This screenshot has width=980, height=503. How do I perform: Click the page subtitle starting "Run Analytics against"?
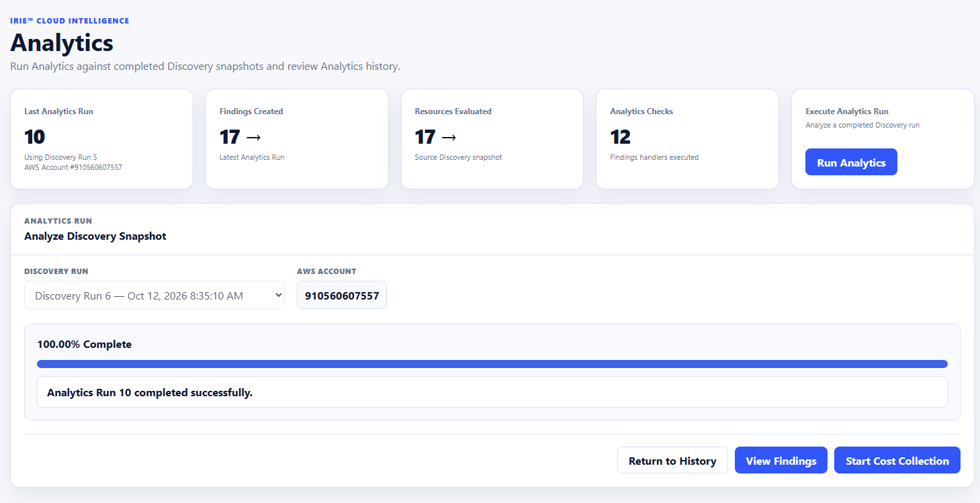tap(206, 66)
